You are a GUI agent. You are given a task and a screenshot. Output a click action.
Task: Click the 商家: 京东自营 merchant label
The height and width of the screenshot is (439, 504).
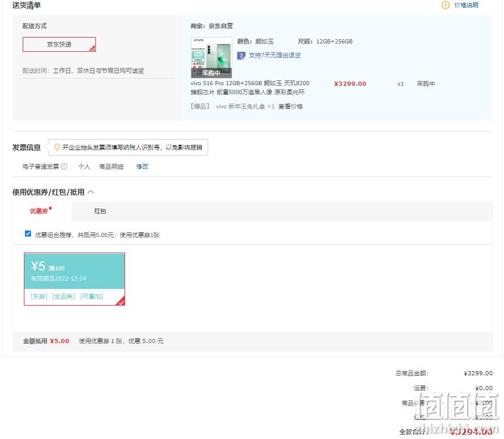(211, 26)
